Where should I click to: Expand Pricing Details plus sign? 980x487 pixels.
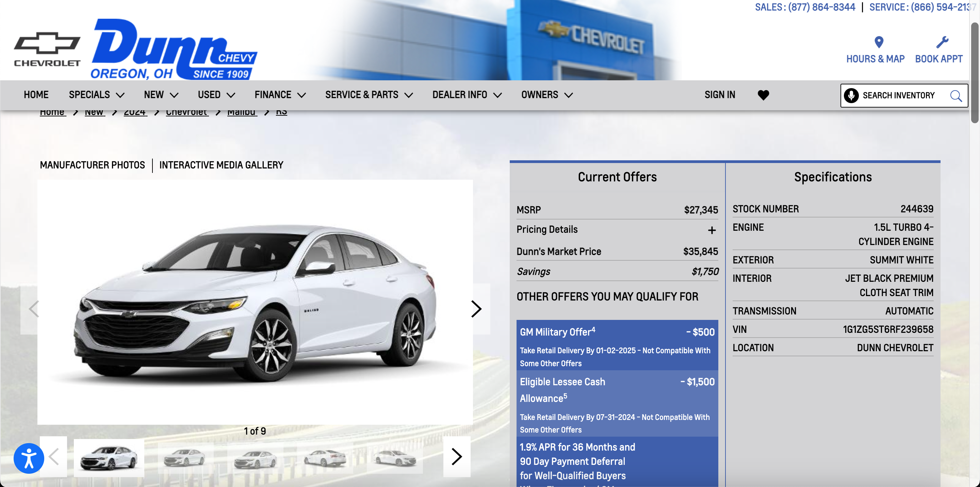tap(712, 230)
